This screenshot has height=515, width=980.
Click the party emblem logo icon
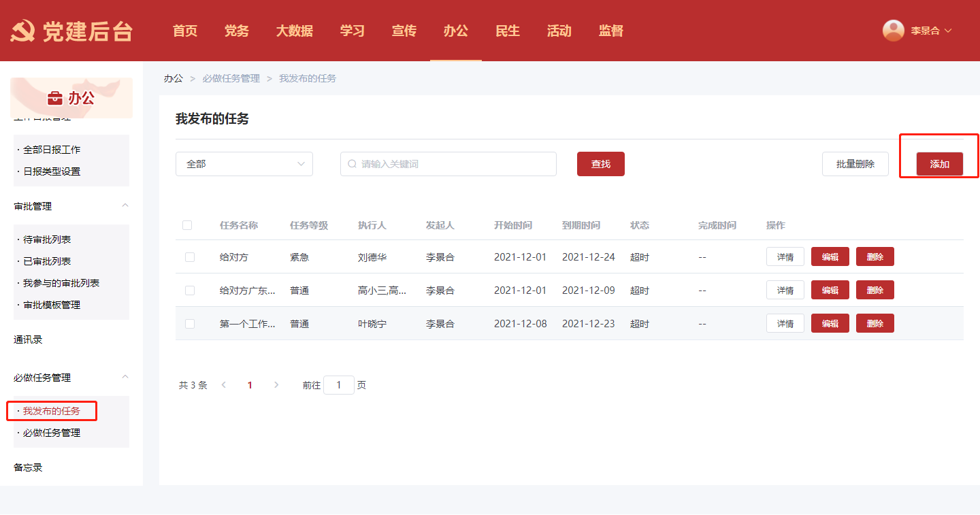click(22, 31)
